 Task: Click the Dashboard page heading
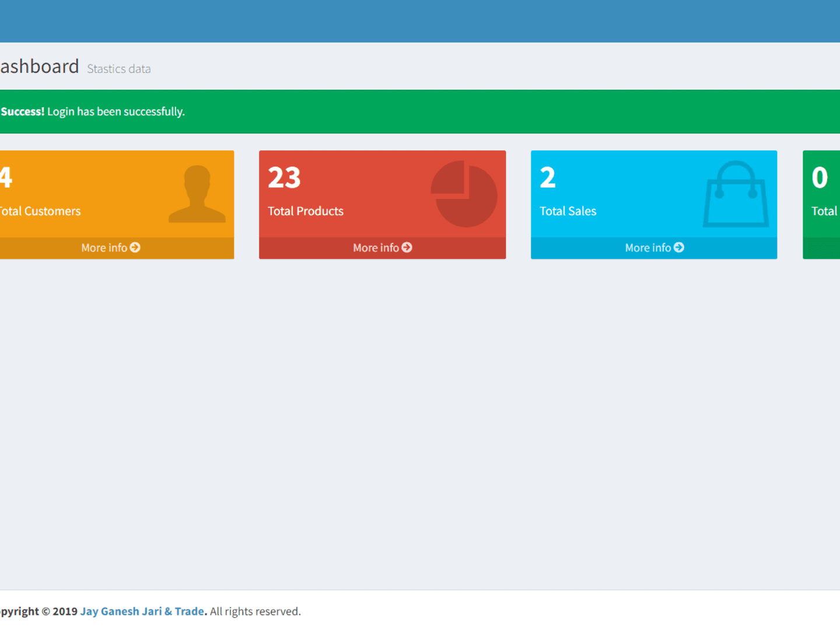click(x=39, y=66)
